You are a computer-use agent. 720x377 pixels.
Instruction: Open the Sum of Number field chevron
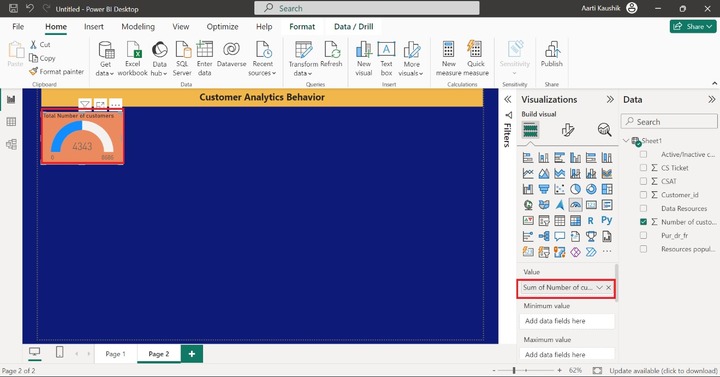coord(599,287)
